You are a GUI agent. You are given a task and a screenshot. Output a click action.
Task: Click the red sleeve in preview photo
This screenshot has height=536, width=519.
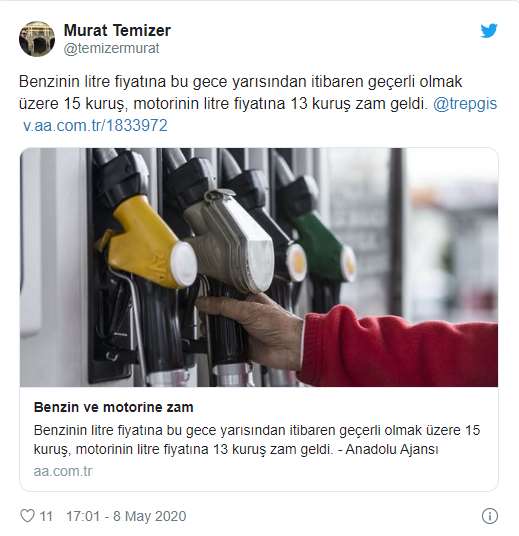point(398,347)
